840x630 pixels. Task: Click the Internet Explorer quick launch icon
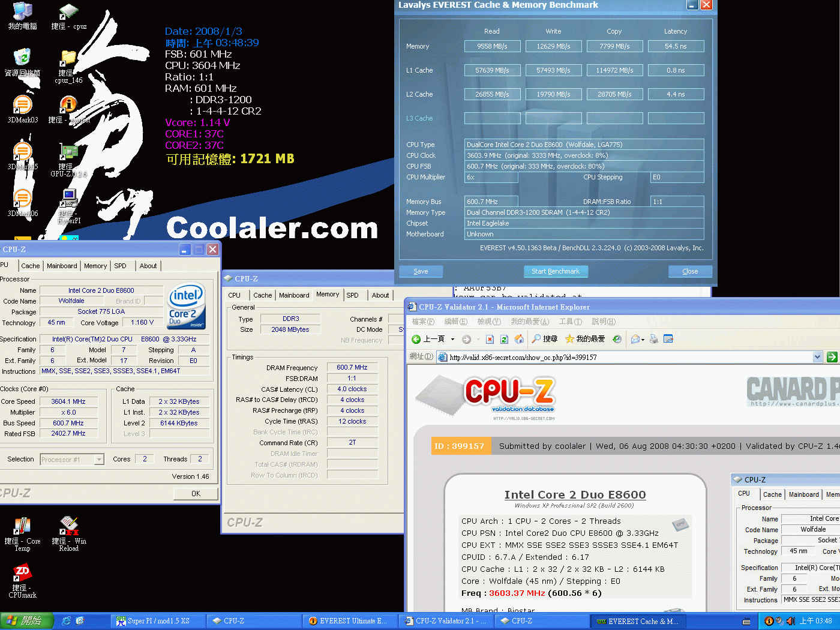coord(66,621)
